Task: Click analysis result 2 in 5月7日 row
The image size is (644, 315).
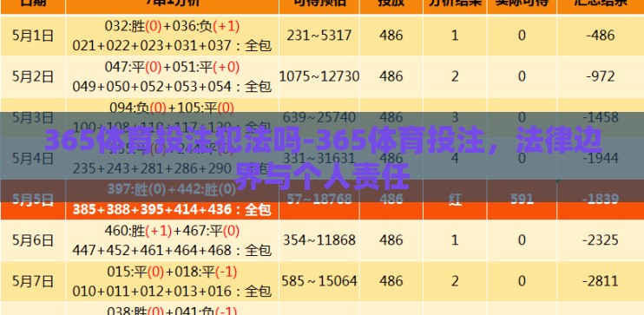Action: [x=455, y=281]
